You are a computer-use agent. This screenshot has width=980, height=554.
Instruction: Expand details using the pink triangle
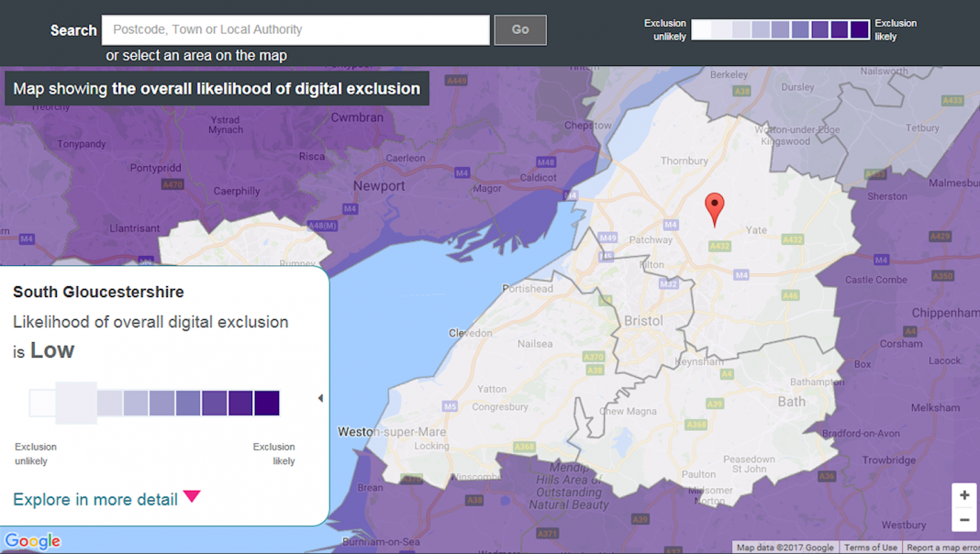click(x=192, y=496)
